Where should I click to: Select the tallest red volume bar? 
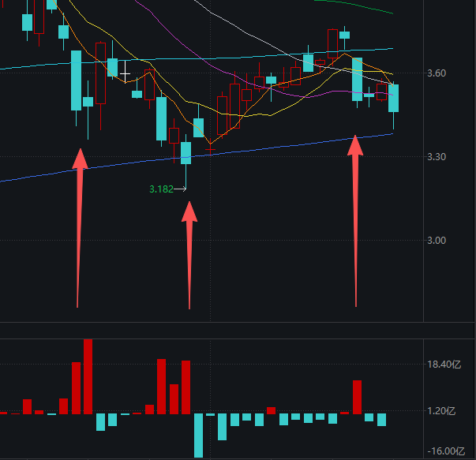(88, 376)
